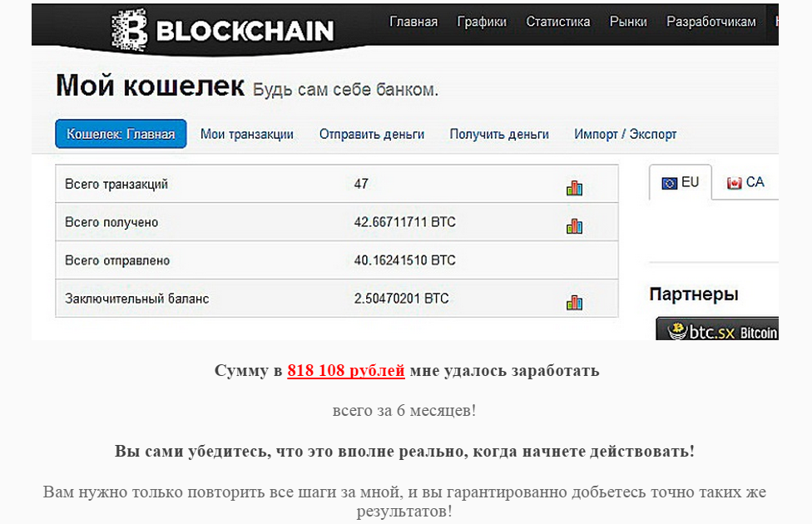Open the Рынки navigation item

[628, 22]
